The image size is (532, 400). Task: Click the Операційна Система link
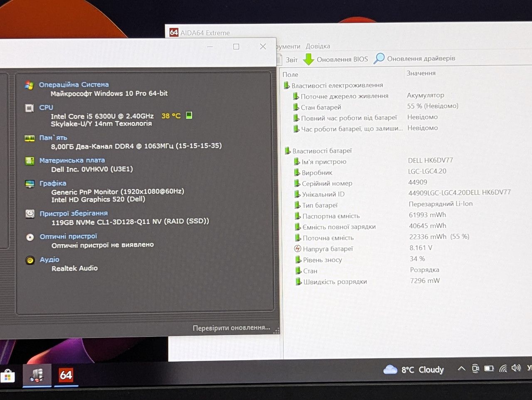[x=74, y=85]
